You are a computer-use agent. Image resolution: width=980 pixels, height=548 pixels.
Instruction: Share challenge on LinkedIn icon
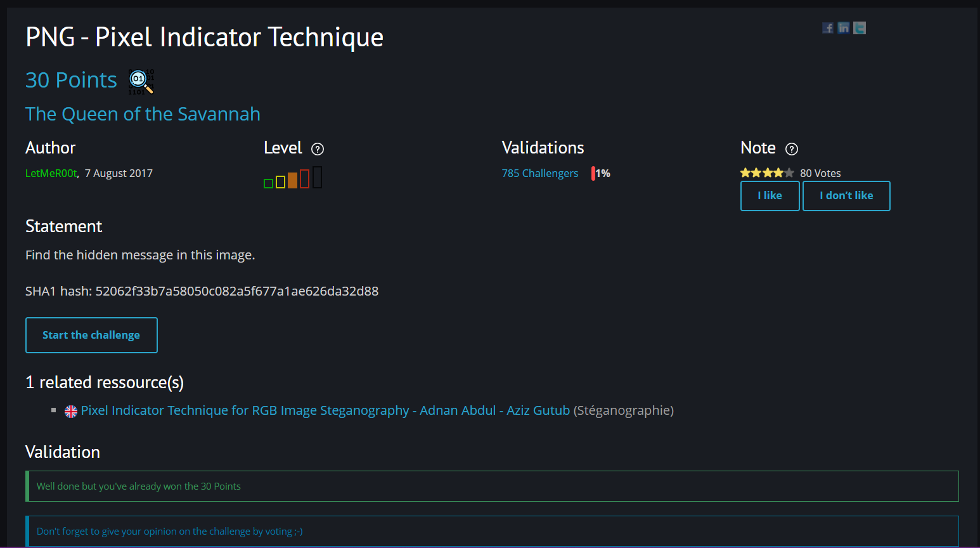pos(844,28)
